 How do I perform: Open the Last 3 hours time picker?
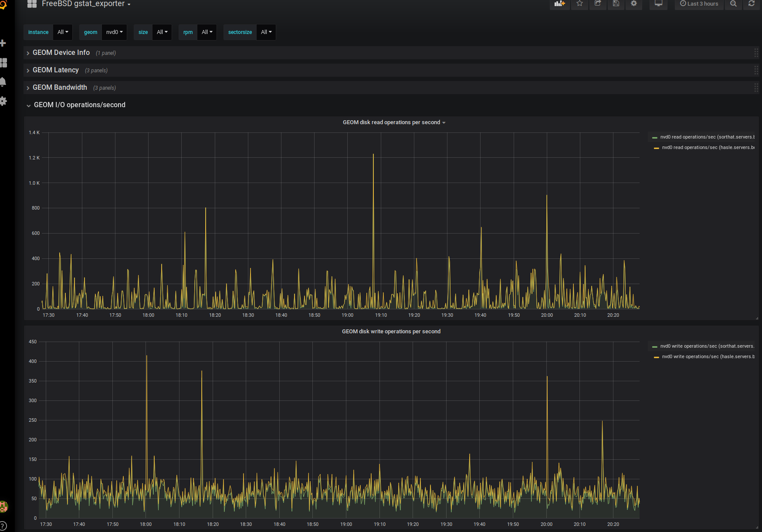(x=699, y=4)
